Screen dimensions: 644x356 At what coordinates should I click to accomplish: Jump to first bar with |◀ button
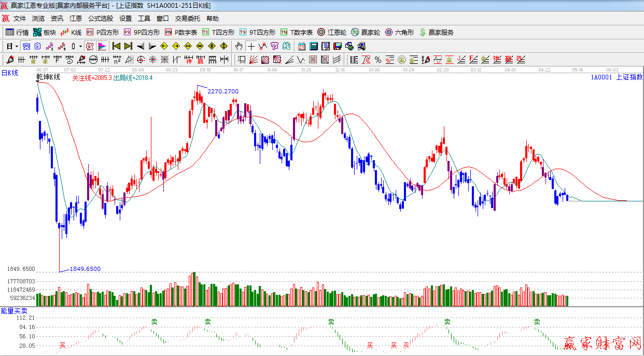(x=116, y=46)
